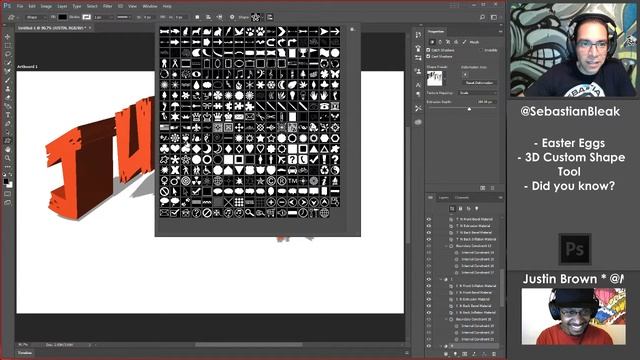Switch to the Layers tab

[x=444, y=198]
